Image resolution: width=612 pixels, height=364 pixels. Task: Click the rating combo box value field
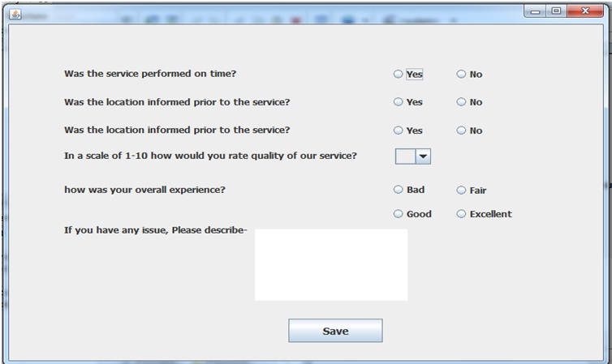coord(405,156)
